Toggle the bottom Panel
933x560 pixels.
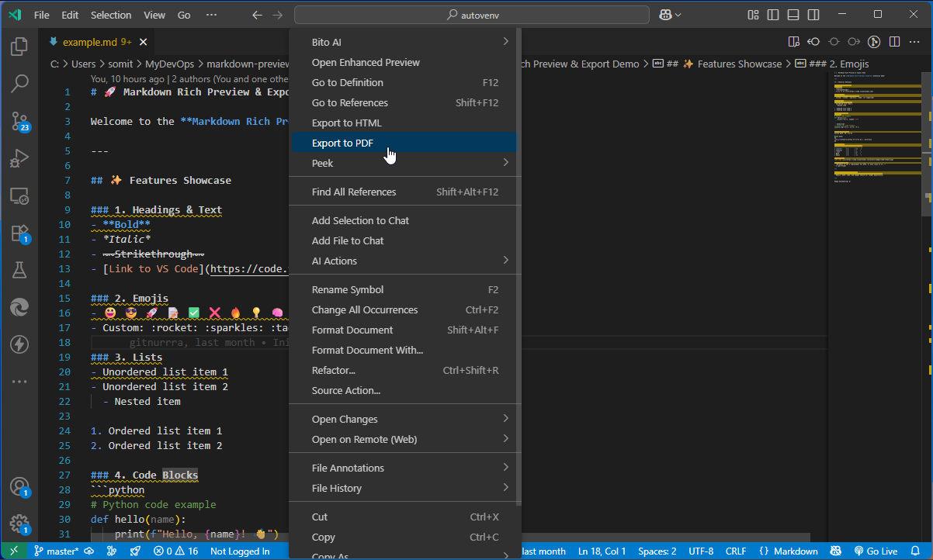tap(793, 15)
